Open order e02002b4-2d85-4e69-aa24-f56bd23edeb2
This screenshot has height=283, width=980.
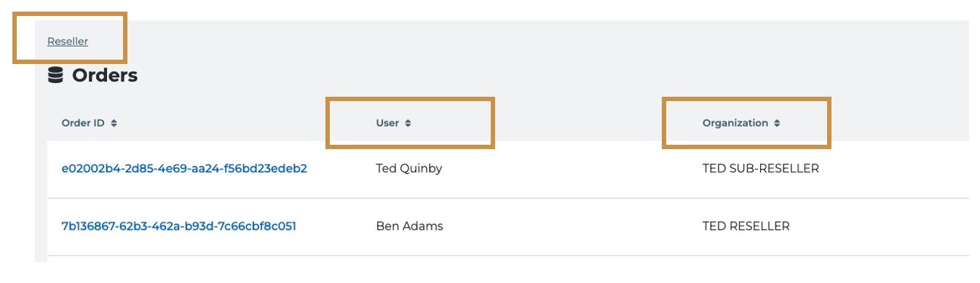point(184,169)
